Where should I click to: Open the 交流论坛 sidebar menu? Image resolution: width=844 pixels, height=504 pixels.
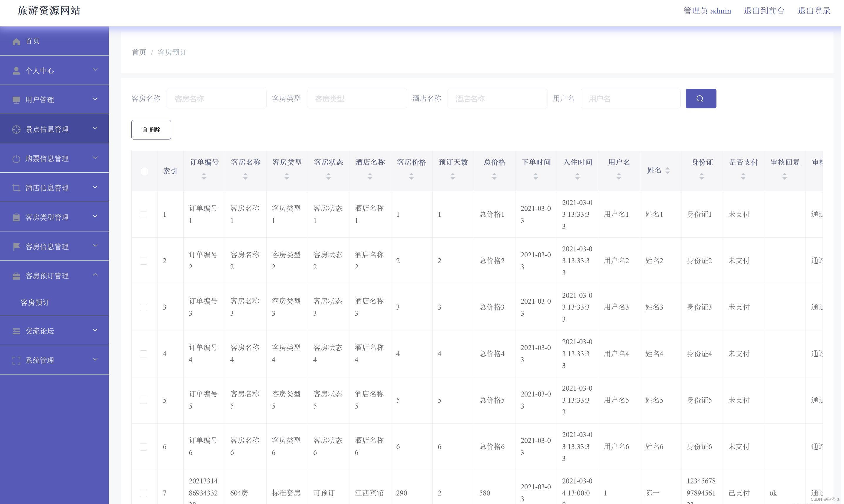pos(39,331)
